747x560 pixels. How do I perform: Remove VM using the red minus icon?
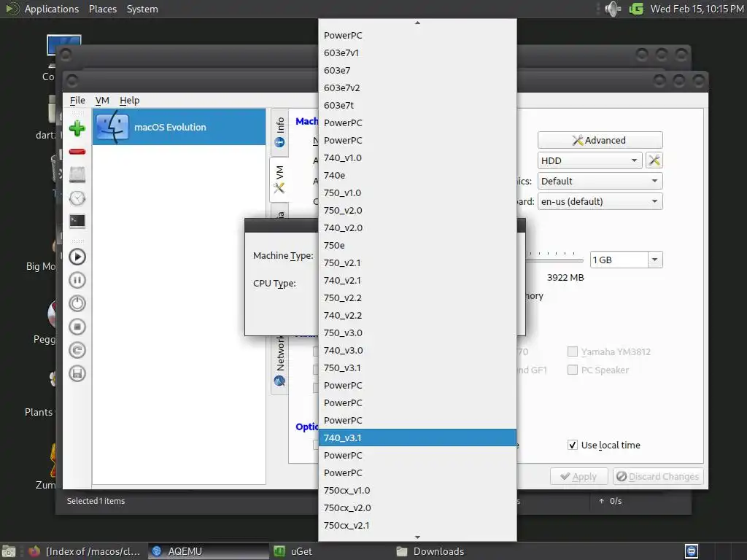pos(77,152)
